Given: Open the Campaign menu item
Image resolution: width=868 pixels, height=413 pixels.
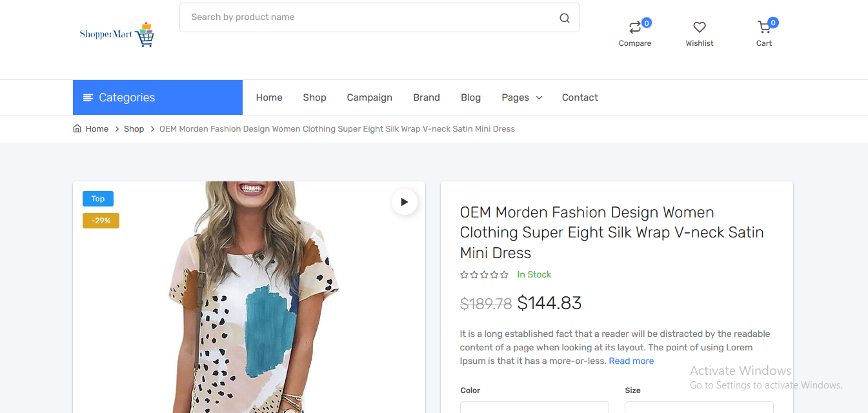Looking at the screenshot, I should coord(369,97).
